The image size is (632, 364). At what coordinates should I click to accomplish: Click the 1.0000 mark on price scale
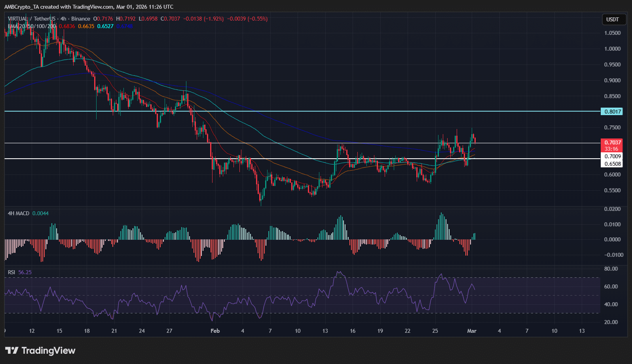click(x=612, y=49)
